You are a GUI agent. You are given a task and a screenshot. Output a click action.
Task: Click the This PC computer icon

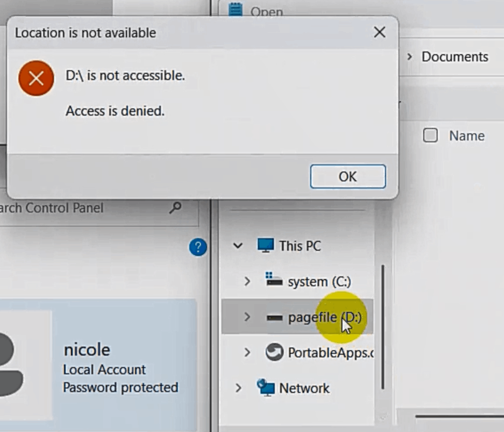click(x=265, y=245)
